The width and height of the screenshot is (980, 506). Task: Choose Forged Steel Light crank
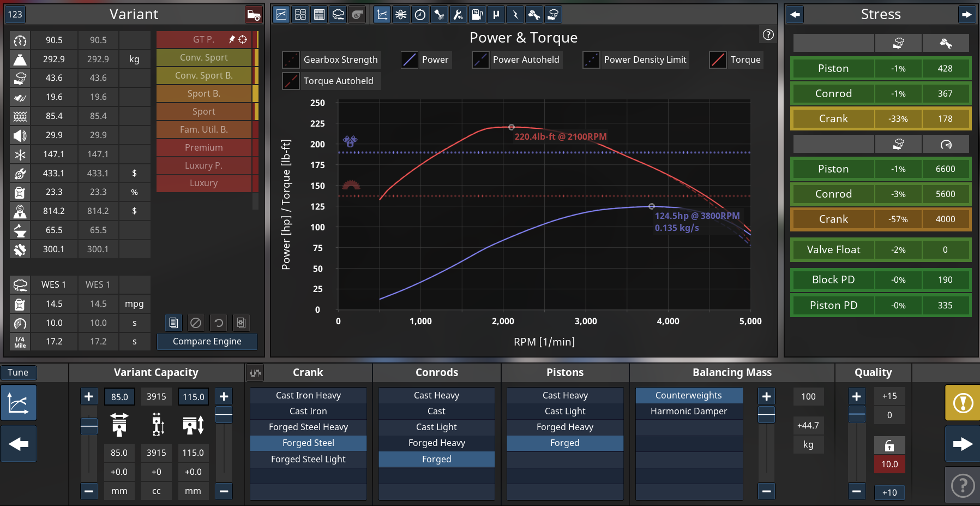[x=308, y=459]
